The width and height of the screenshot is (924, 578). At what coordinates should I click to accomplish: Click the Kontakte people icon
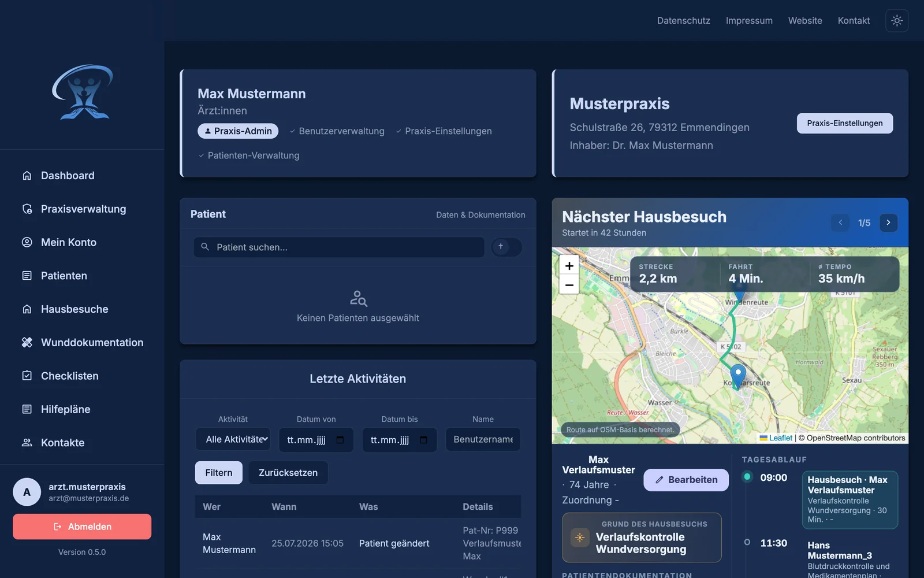point(27,443)
